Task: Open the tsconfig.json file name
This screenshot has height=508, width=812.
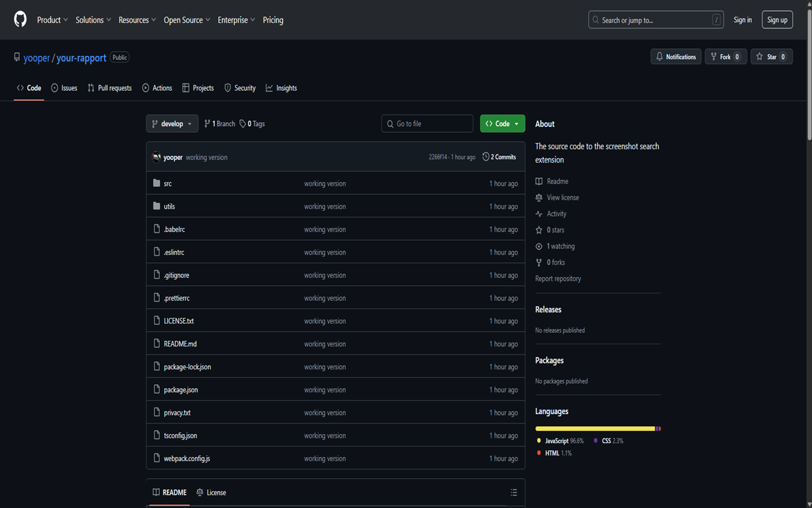Action: tap(180, 436)
